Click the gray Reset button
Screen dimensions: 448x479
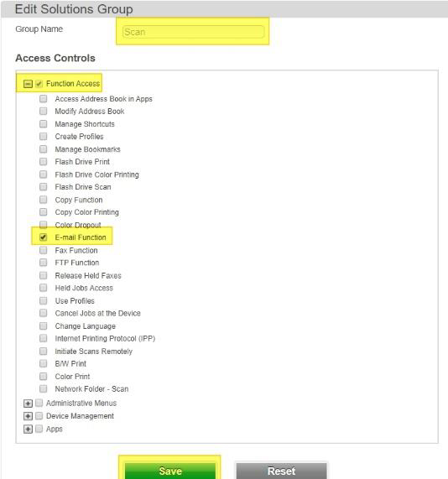pos(281,471)
